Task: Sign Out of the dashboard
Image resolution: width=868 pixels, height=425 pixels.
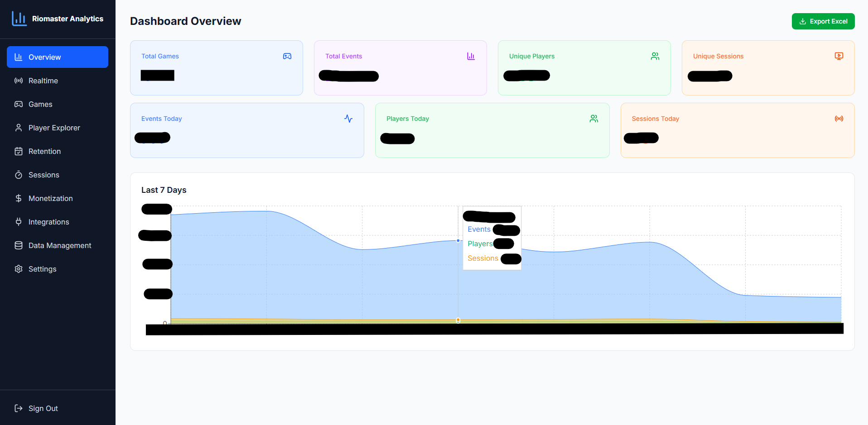Action: (x=43, y=408)
